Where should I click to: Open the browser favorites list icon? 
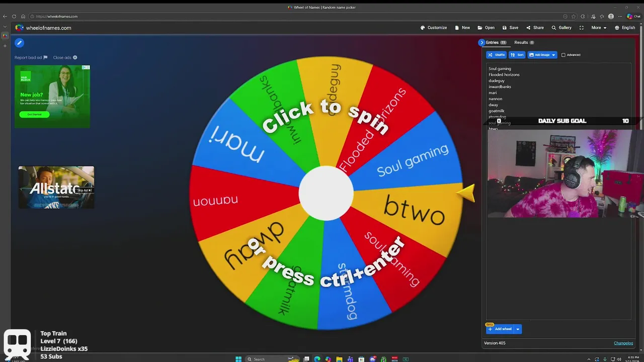(x=602, y=17)
